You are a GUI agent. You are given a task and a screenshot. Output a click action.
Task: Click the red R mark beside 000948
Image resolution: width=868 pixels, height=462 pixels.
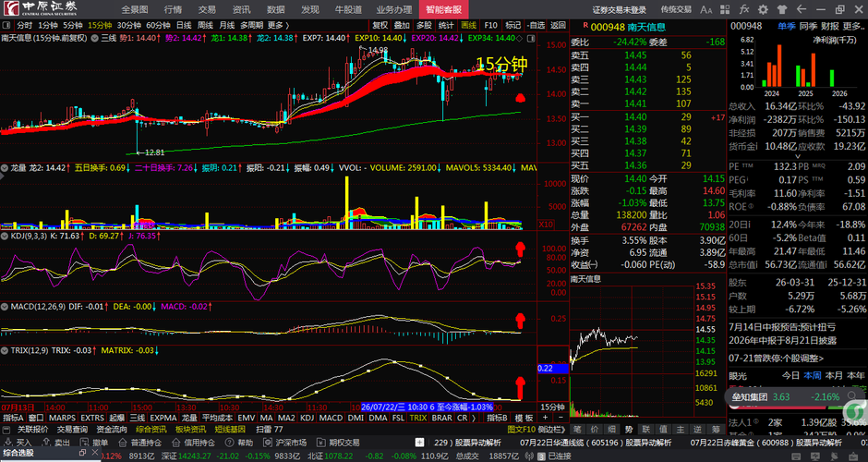tap(585, 26)
